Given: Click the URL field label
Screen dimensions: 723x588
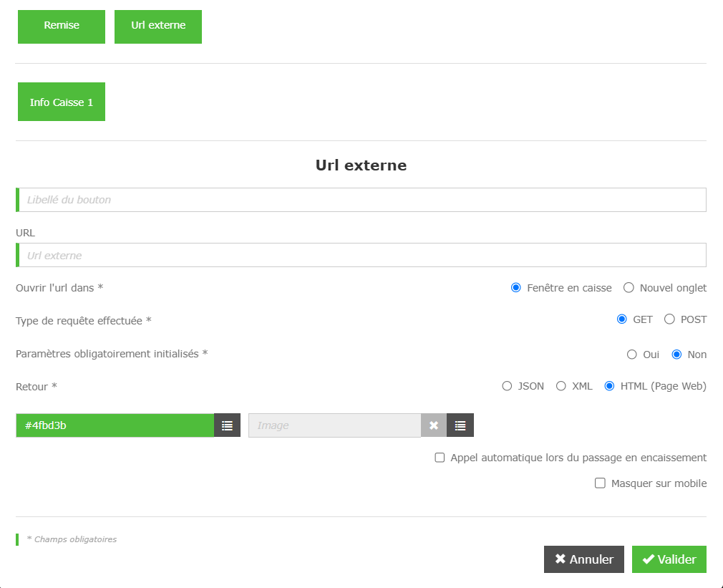Looking at the screenshot, I should point(25,233).
